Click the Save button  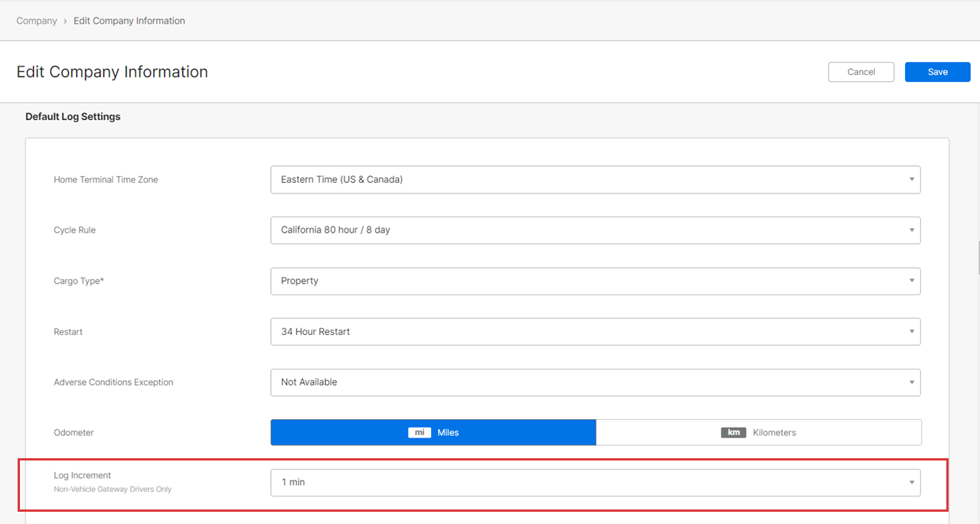click(x=937, y=72)
